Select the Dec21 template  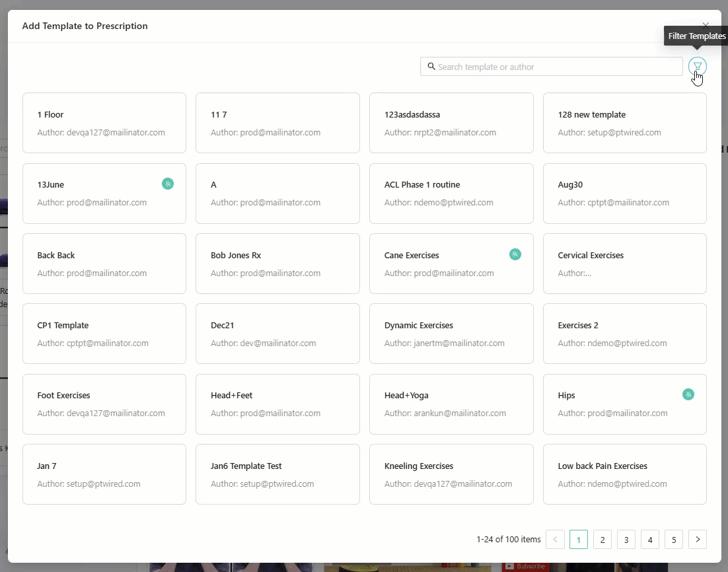click(277, 333)
